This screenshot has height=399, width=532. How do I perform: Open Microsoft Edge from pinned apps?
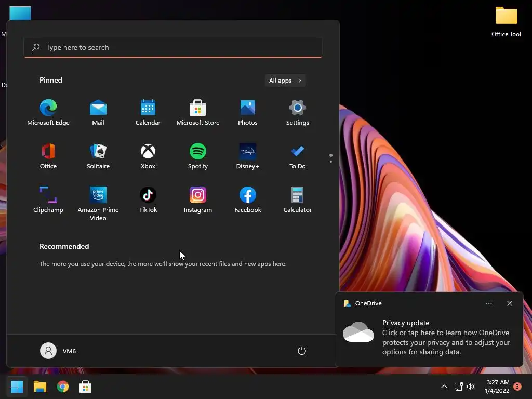tap(48, 113)
